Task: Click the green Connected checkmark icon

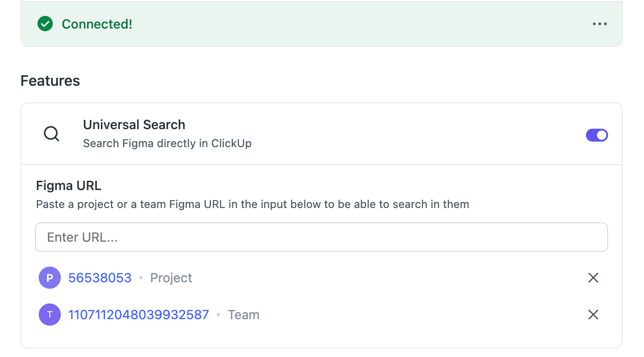Action: 45,24
